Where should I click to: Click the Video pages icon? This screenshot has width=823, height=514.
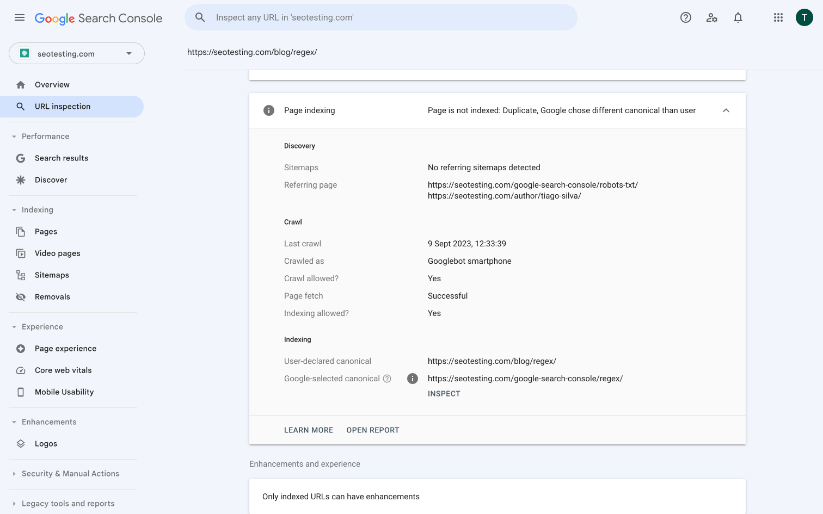coord(20,254)
